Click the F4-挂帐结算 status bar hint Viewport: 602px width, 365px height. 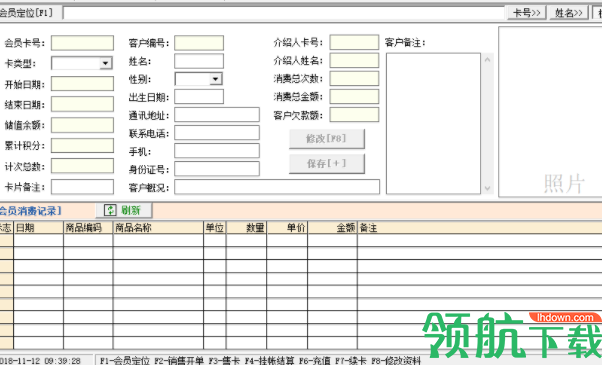[270, 361]
